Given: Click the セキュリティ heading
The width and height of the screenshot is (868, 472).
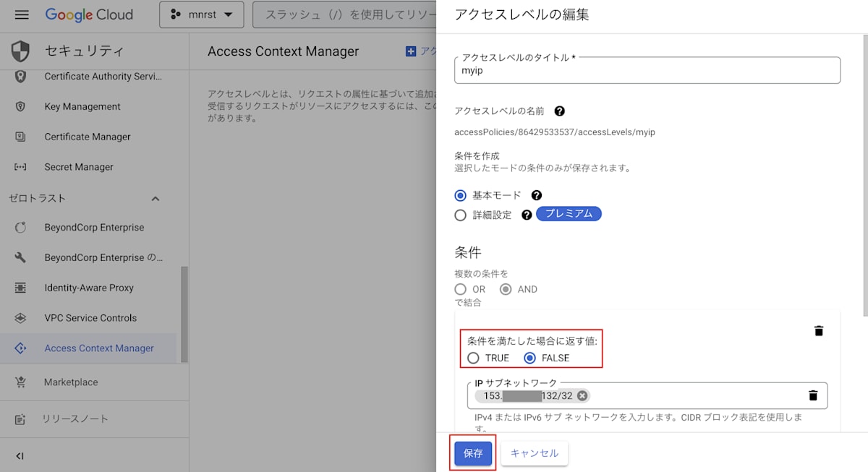Looking at the screenshot, I should tap(85, 51).
